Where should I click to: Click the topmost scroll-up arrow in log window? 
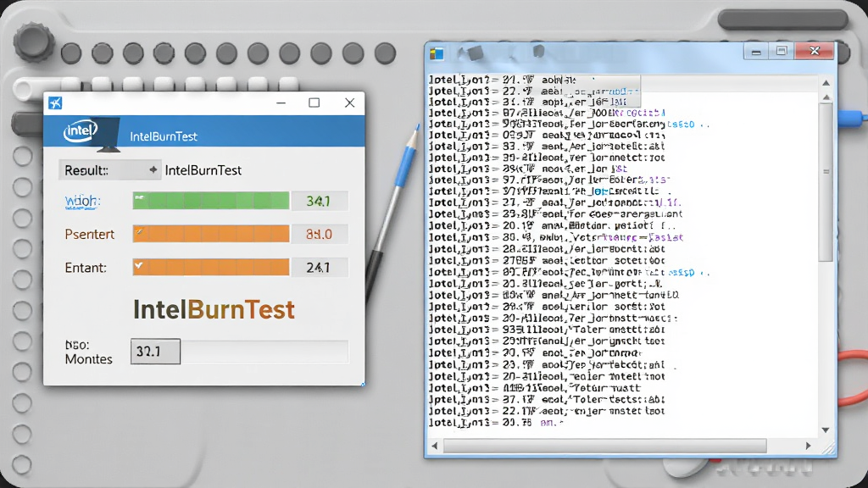coord(826,83)
